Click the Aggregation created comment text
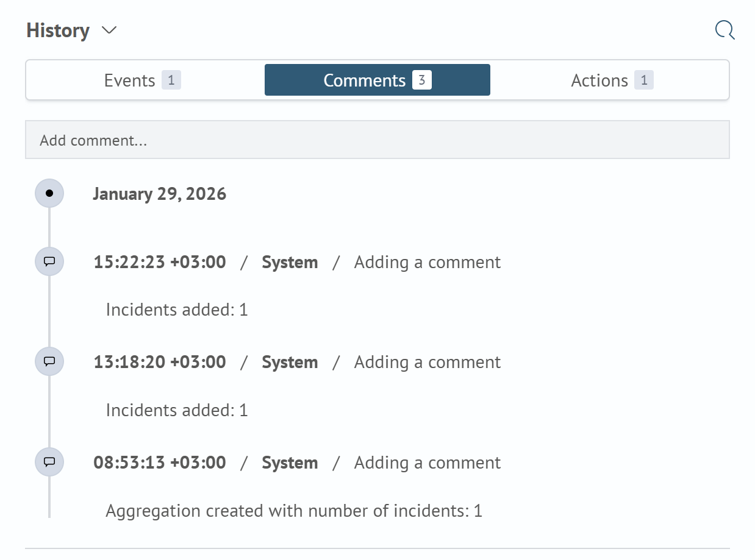755x560 pixels. (x=293, y=511)
